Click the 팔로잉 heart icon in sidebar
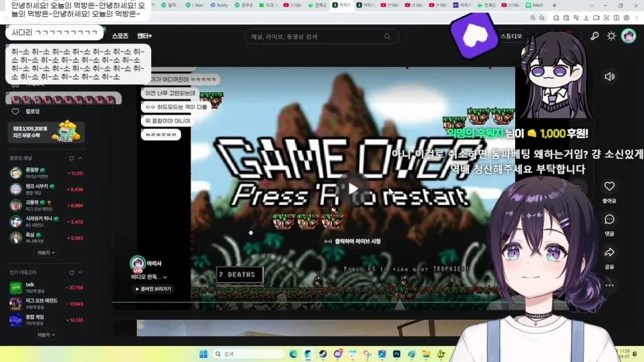The image size is (644, 362). click(15, 112)
